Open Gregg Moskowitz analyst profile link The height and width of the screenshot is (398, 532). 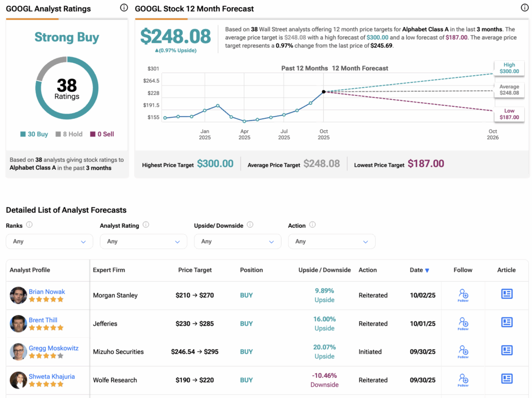click(54, 348)
